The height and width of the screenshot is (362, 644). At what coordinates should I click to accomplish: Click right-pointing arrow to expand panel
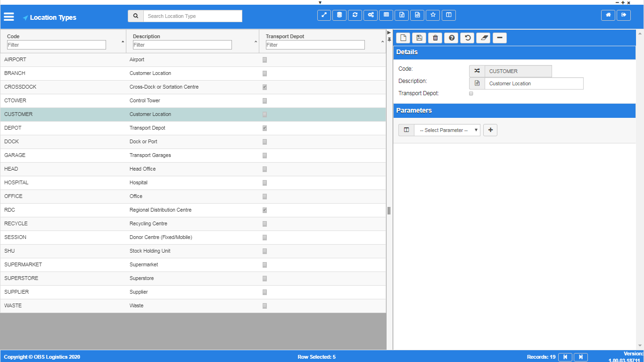(389, 33)
